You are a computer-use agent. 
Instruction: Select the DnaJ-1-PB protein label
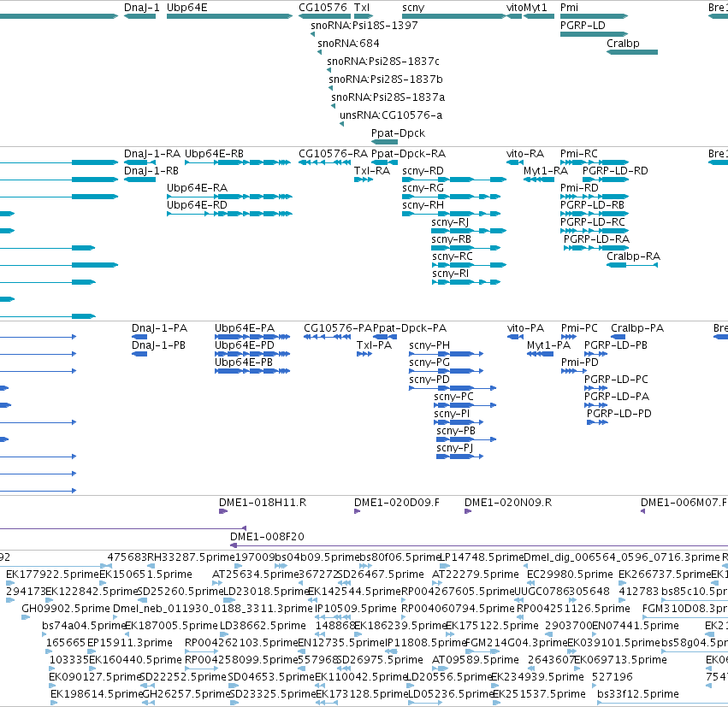tap(159, 345)
